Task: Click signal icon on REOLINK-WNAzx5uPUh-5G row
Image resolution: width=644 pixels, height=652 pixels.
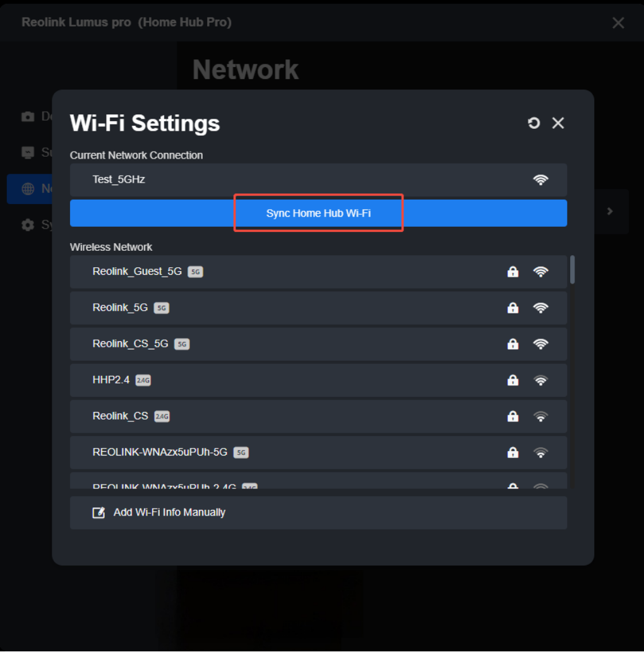Action: pyautogui.click(x=540, y=453)
